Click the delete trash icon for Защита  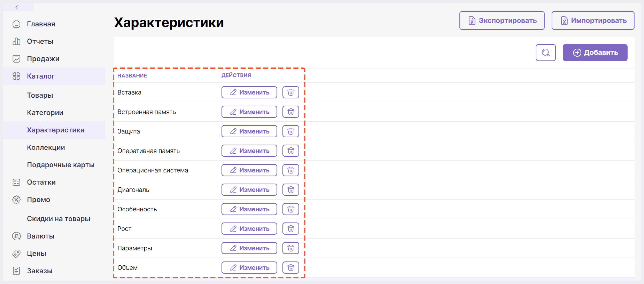pos(291,131)
